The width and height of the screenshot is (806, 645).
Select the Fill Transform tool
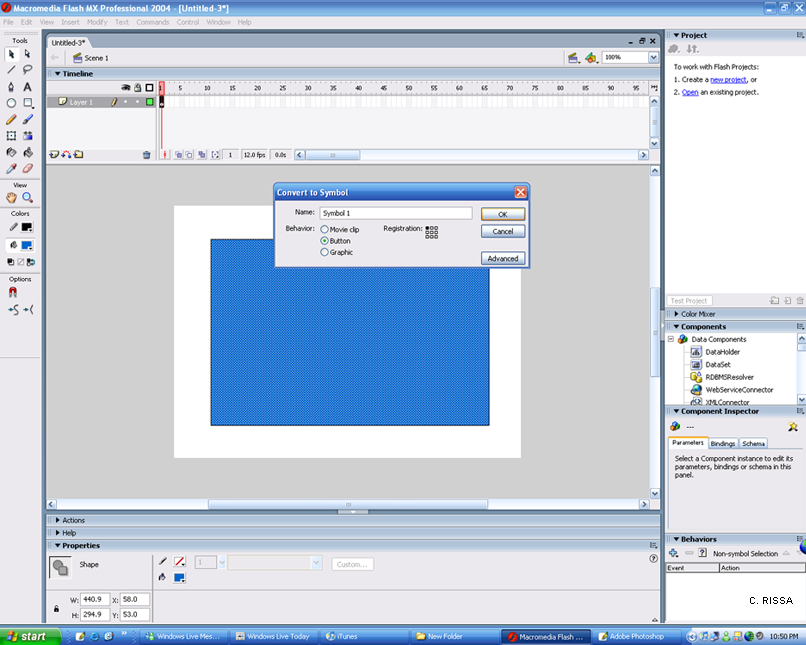(x=28, y=136)
